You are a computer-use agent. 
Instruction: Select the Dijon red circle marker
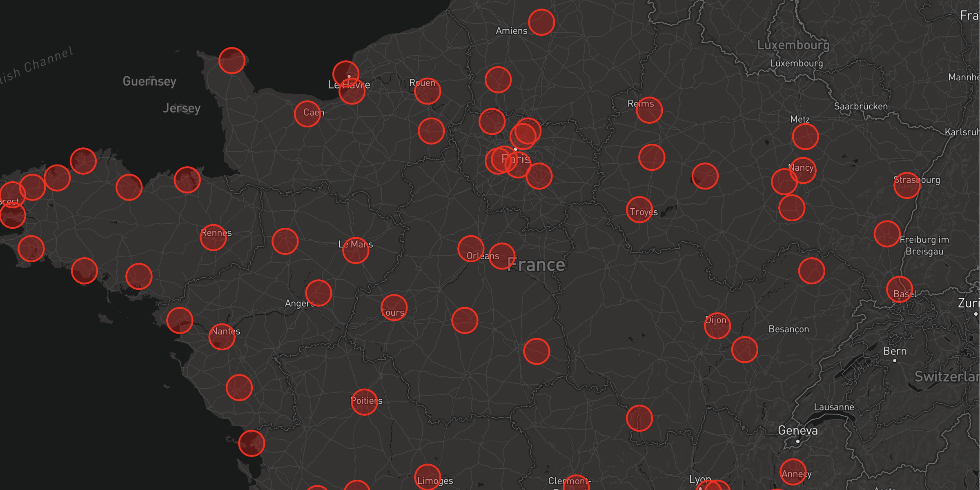coord(717,325)
